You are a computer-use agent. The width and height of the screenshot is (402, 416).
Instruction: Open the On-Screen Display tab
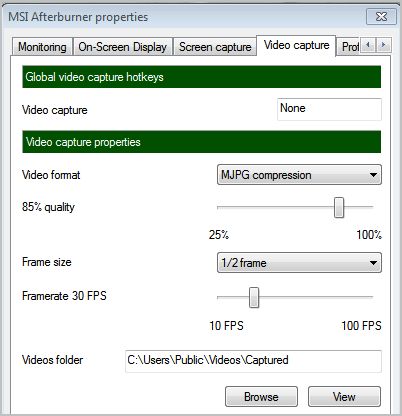pyautogui.click(x=122, y=47)
